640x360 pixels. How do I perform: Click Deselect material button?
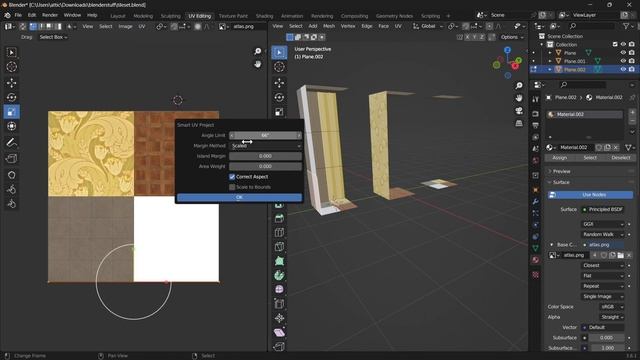[621, 158]
